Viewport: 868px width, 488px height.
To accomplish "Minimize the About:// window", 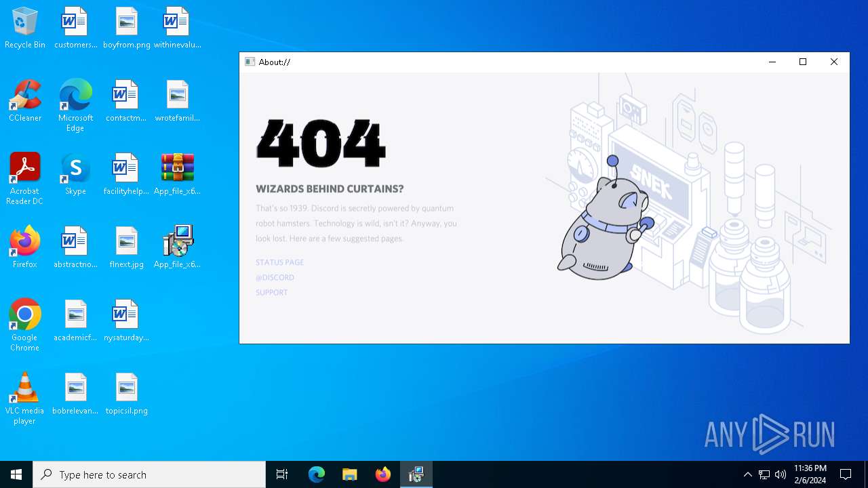I will click(x=772, y=62).
